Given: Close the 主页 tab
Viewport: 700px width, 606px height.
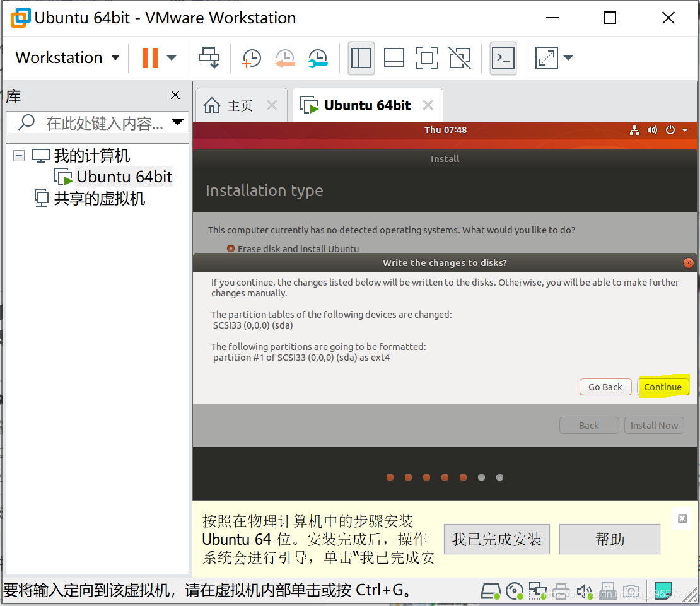Looking at the screenshot, I should coord(272,105).
